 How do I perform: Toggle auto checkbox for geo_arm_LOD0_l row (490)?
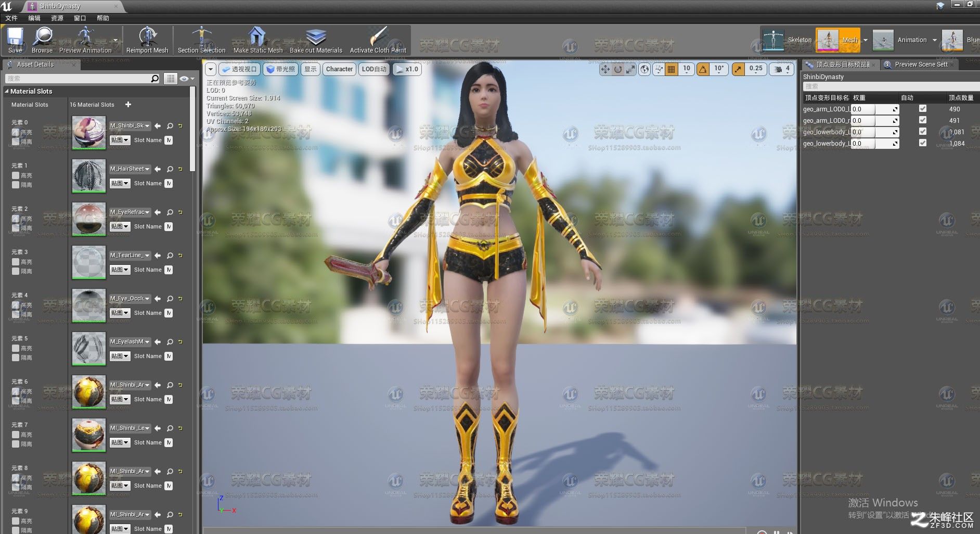923,109
